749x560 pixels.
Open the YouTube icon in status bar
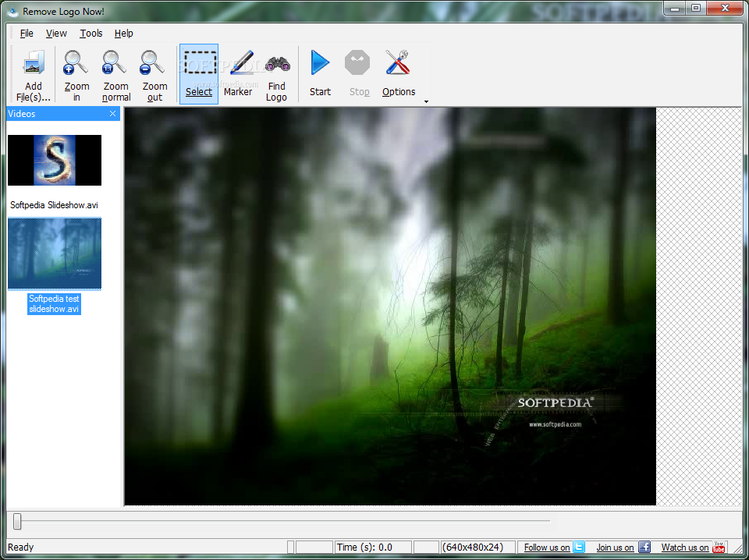coord(719,547)
